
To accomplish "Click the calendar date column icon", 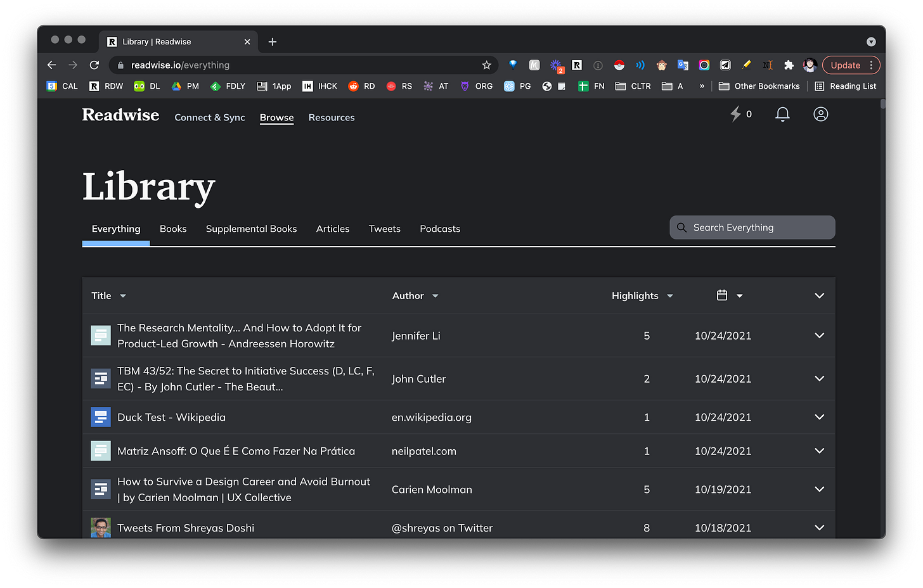I will (721, 295).
